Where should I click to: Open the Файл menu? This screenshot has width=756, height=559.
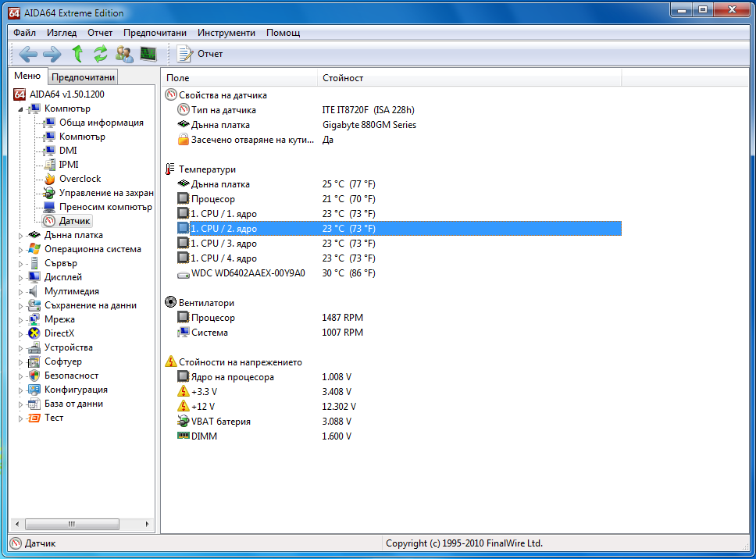tap(24, 33)
